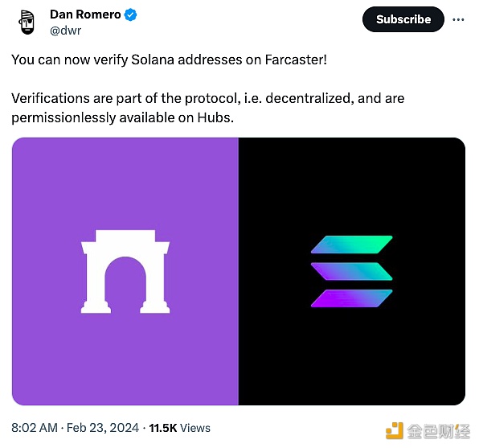Subscribe to Dan Romero

tap(403, 19)
